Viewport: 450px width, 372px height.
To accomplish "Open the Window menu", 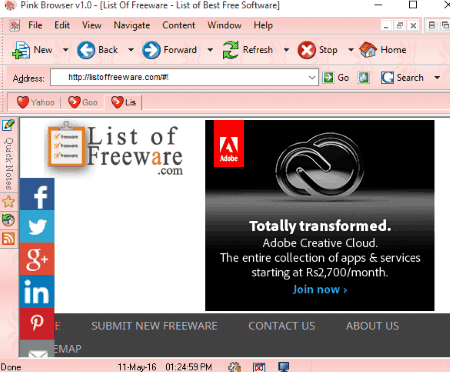I will 224,25.
